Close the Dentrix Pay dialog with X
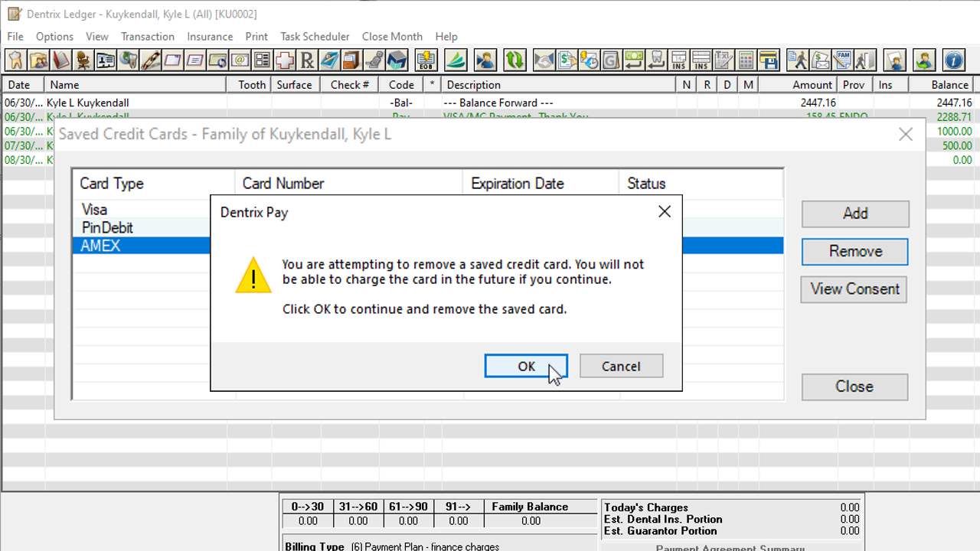The image size is (980, 551). point(664,212)
